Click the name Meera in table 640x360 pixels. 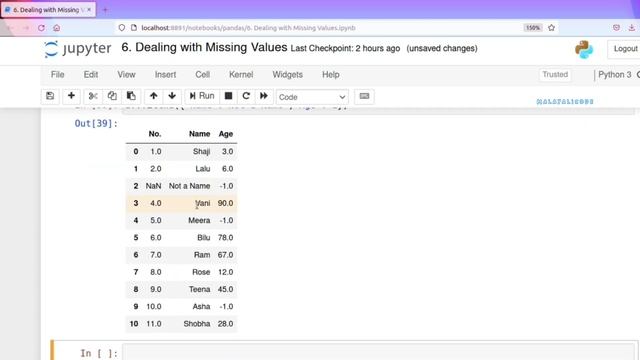(199, 220)
